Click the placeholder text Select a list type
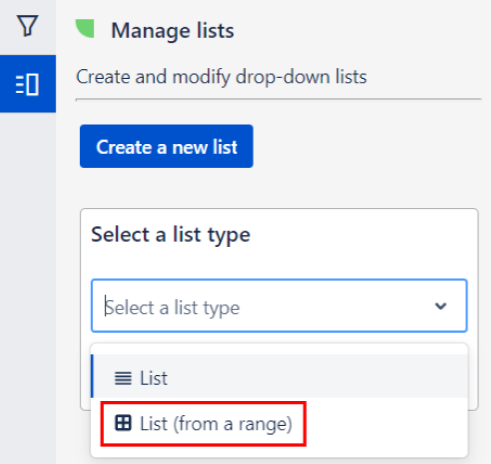Viewport: 491px width, 464px height. coord(172,307)
